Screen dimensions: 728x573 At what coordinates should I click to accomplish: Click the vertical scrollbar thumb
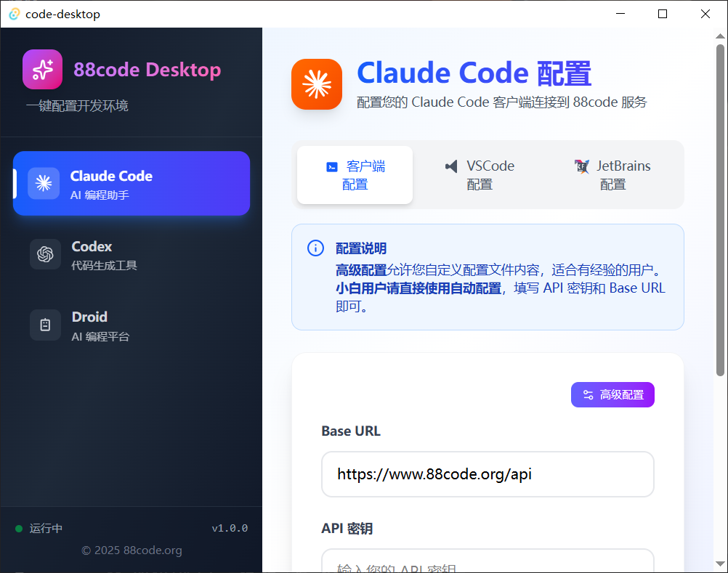(720, 211)
